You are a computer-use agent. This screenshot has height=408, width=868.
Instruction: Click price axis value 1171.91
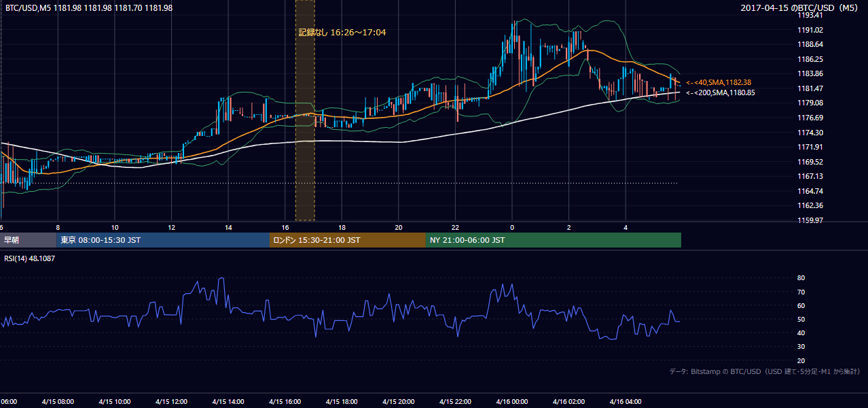point(810,147)
